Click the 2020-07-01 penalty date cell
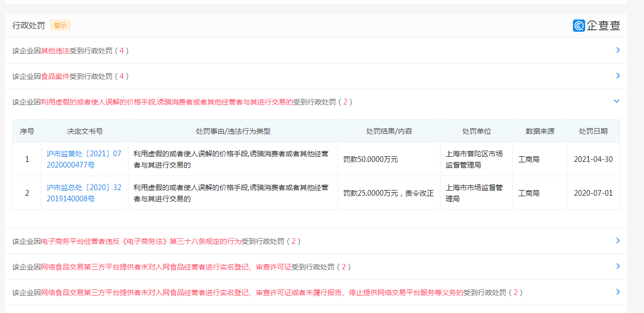Viewport: 644px width, 313px height. pyautogui.click(x=593, y=193)
